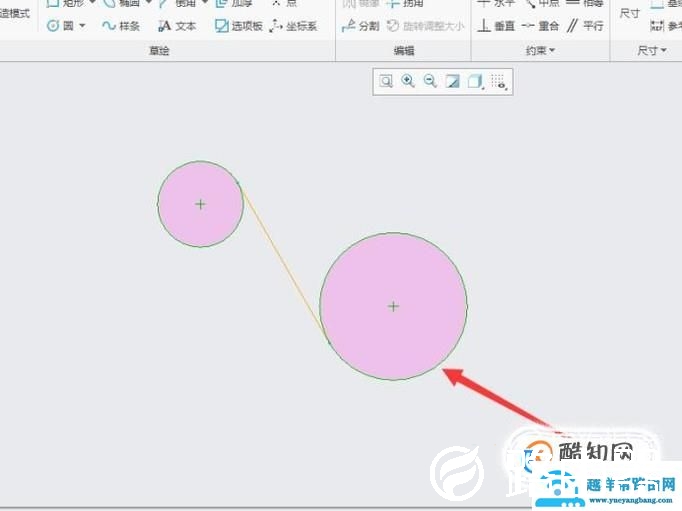Click the Zoom In magnifier icon

(408, 81)
